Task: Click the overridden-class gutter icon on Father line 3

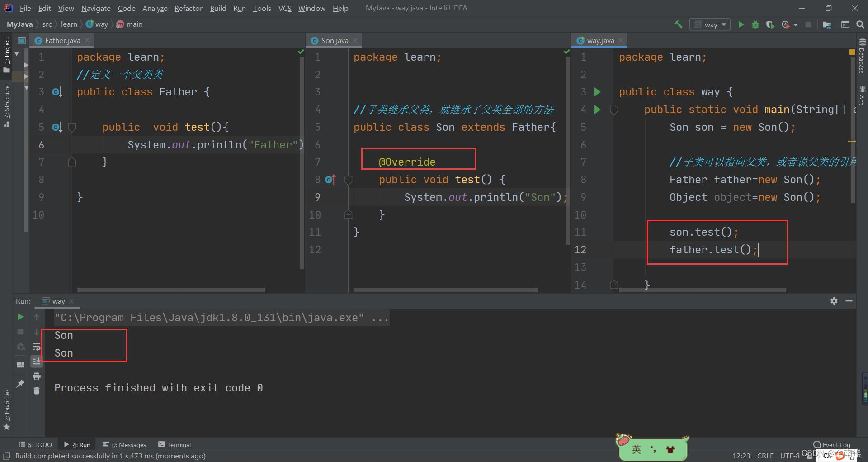Action: coord(57,92)
